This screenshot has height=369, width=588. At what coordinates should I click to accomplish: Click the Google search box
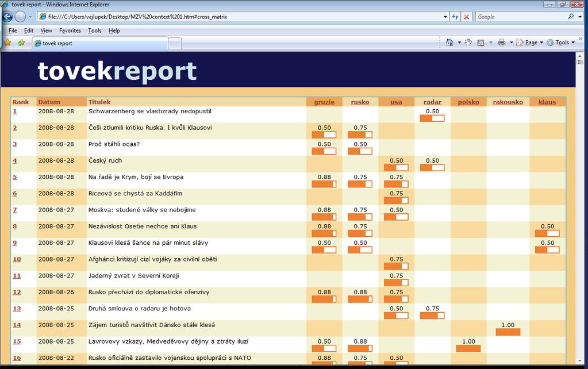click(x=521, y=17)
